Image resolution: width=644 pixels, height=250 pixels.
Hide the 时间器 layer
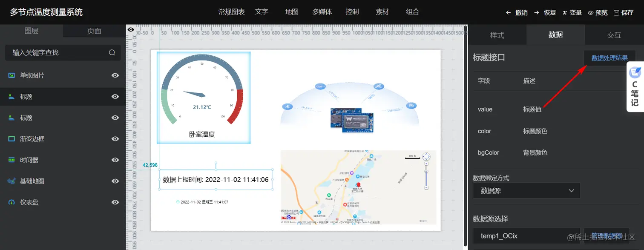(x=115, y=160)
